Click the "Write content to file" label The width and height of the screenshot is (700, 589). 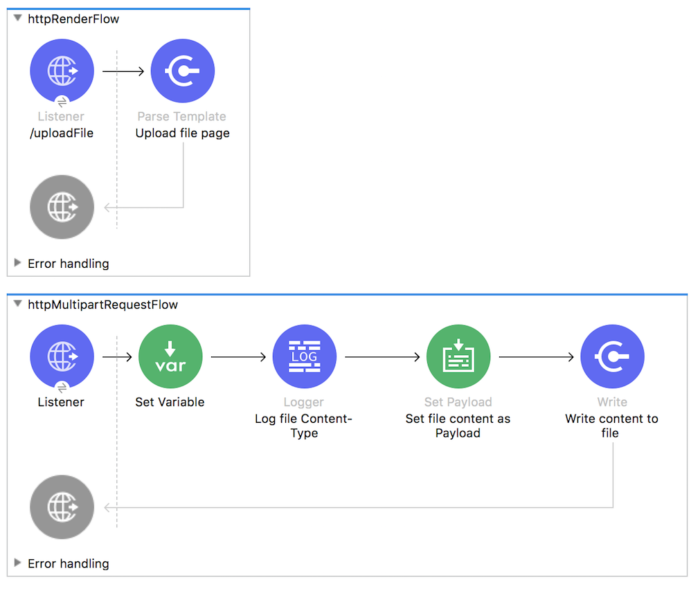click(611, 425)
